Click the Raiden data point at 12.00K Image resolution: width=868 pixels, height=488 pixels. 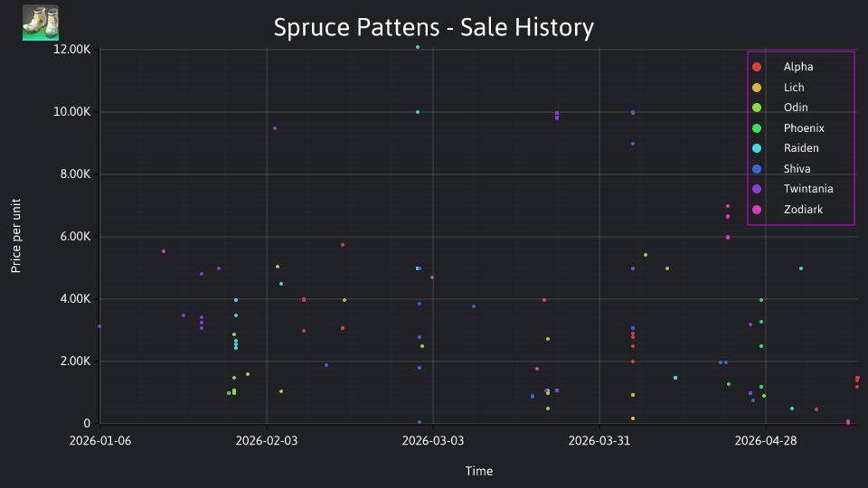pyautogui.click(x=418, y=48)
